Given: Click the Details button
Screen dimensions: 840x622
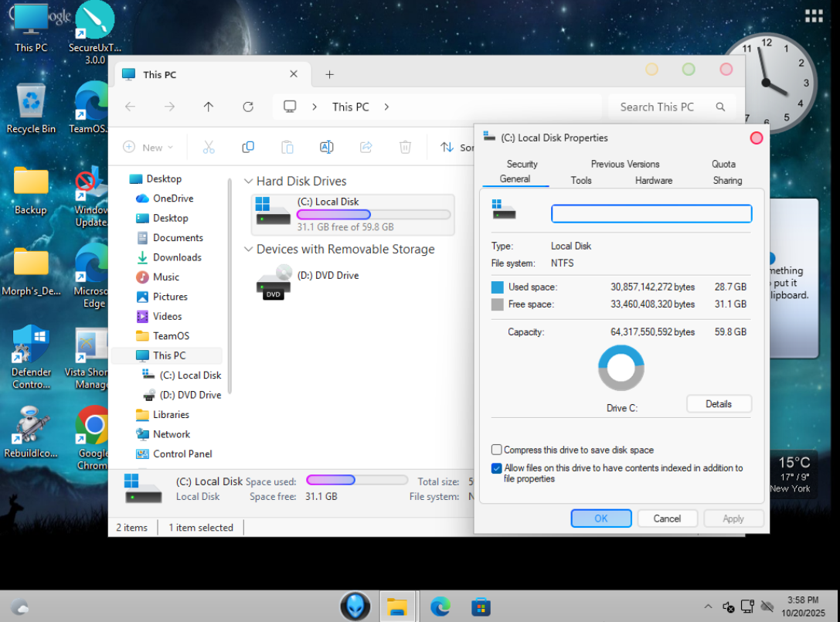Looking at the screenshot, I should pos(718,404).
